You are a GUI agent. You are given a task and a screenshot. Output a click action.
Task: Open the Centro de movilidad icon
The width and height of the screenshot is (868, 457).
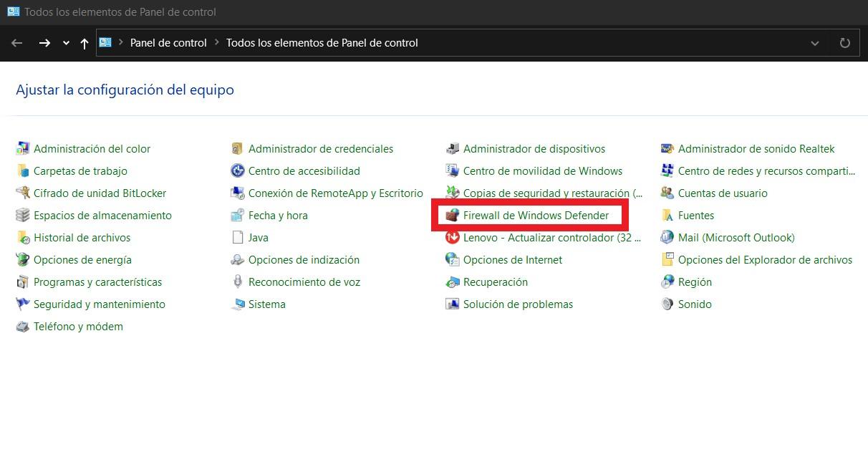click(x=453, y=171)
